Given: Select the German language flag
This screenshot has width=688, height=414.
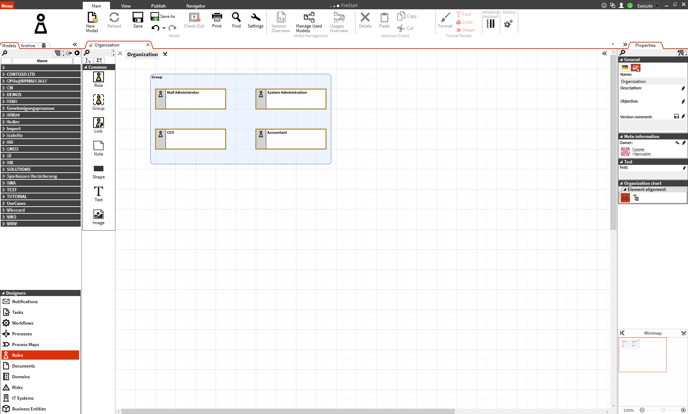Looking at the screenshot, I should pos(625,68).
